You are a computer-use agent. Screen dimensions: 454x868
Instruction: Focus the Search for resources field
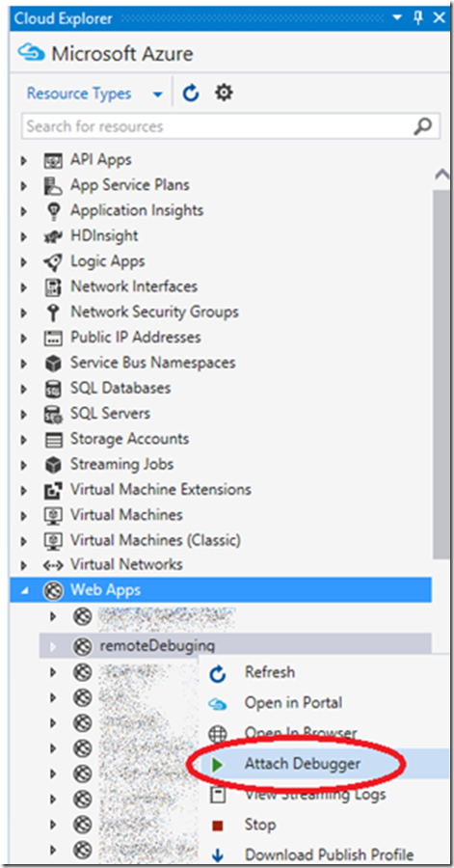click(219, 126)
